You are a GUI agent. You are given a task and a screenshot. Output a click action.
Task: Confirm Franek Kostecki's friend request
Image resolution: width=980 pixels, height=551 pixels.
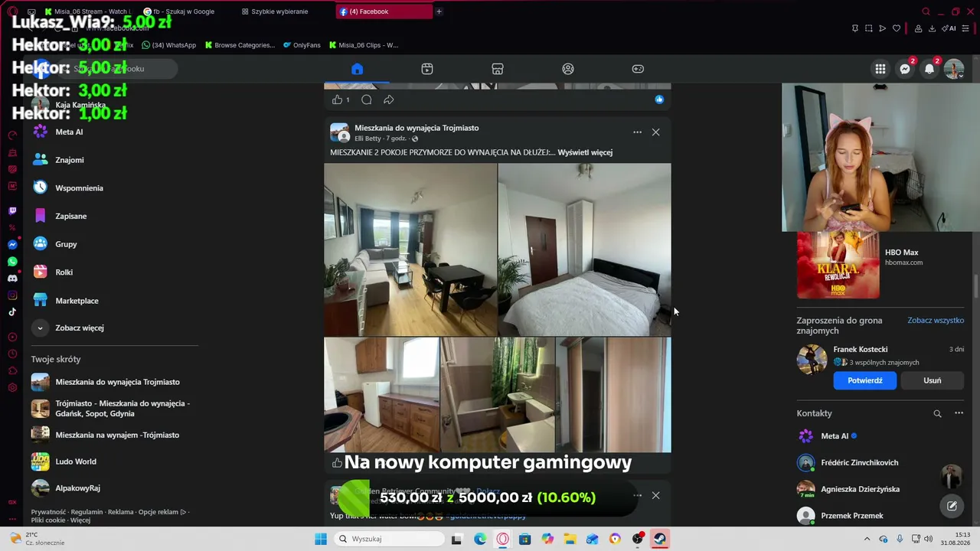pos(864,380)
